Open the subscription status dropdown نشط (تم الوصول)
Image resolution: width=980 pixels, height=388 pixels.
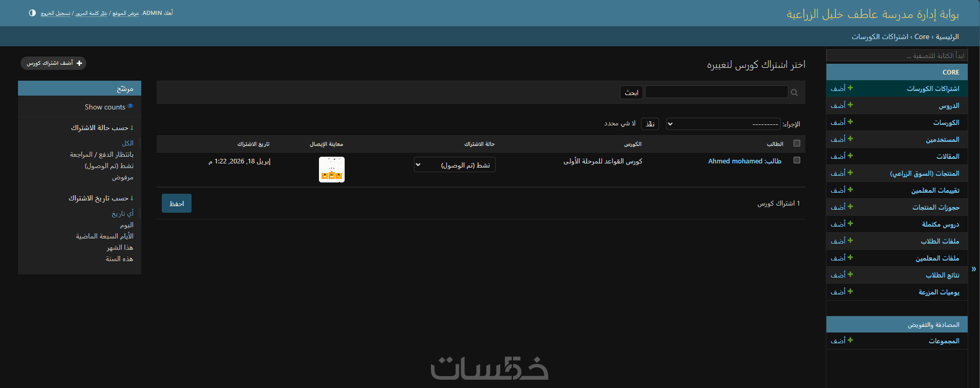coord(455,164)
